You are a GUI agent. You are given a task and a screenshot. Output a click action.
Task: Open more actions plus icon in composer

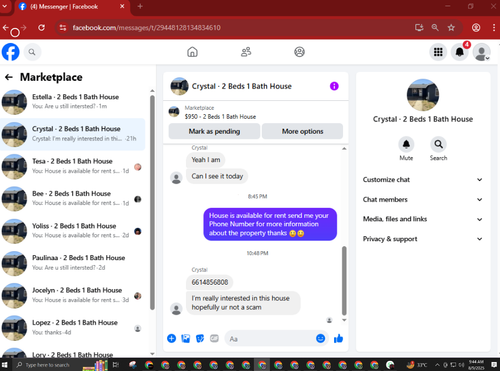pyautogui.click(x=171, y=339)
